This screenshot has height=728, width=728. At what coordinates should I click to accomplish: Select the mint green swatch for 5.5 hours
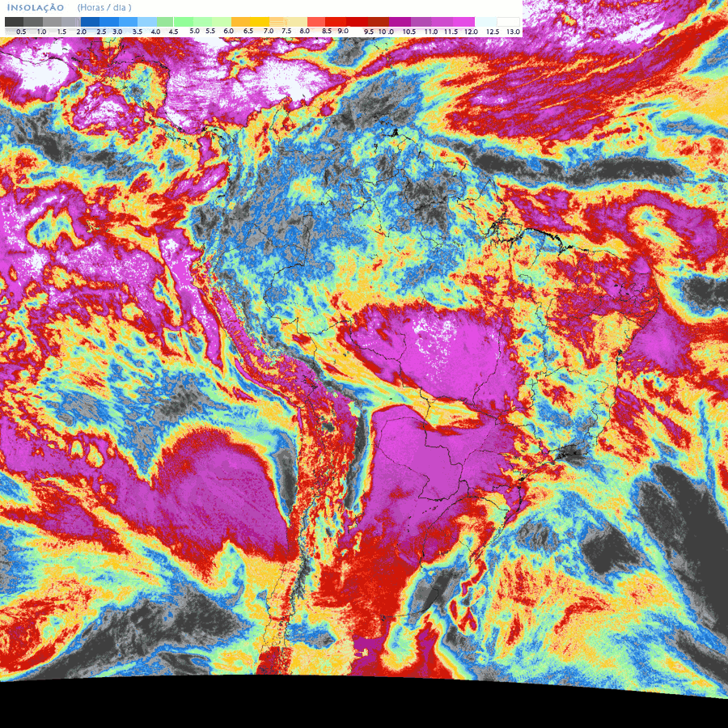pyautogui.click(x=202, y=22)
